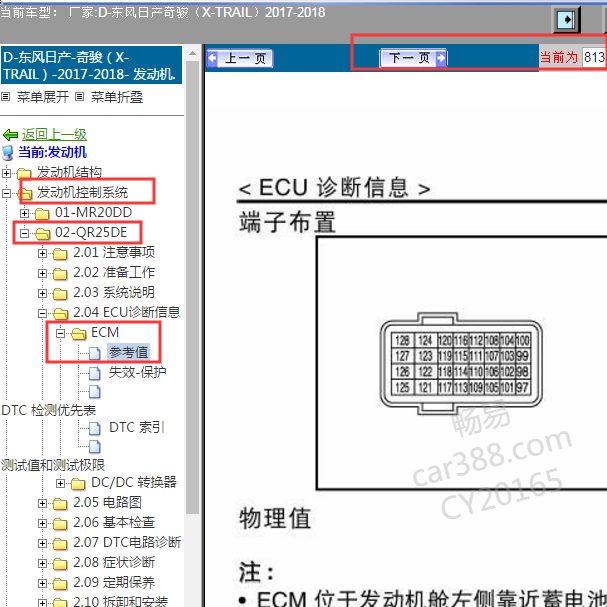Expand 2.03 系统说明 node
The height and width of the screenshot is (607, 607).
(x=43, y=293)
